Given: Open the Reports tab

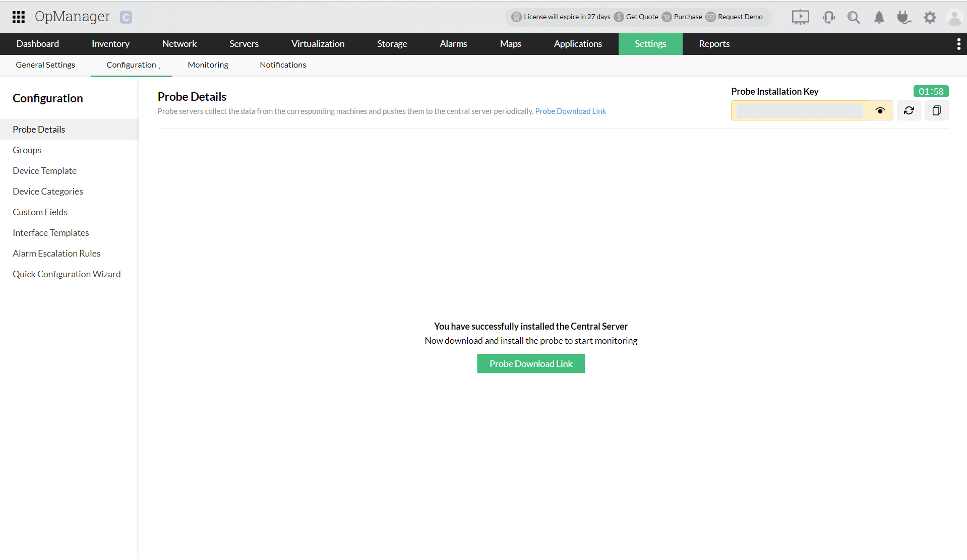Looking at the screenshot, I should point(714,44).
